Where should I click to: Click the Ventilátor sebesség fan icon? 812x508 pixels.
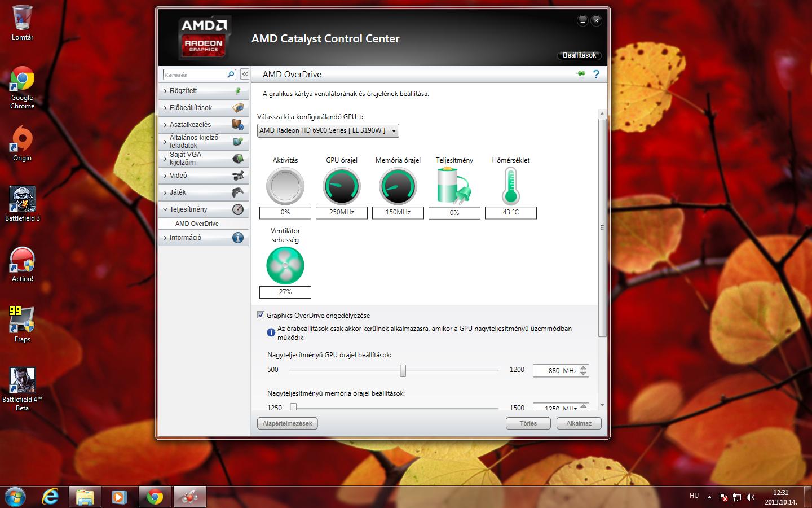[285, 266]
